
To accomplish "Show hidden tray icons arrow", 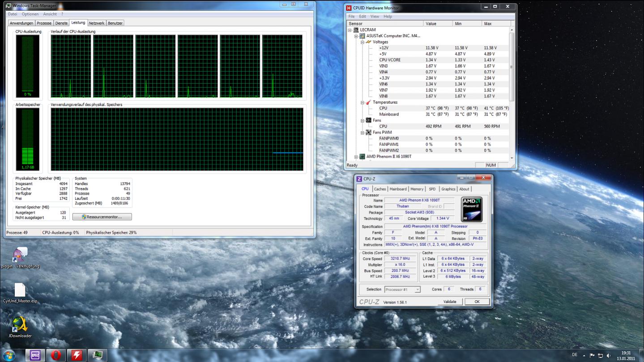I will (x=585, y=355).
